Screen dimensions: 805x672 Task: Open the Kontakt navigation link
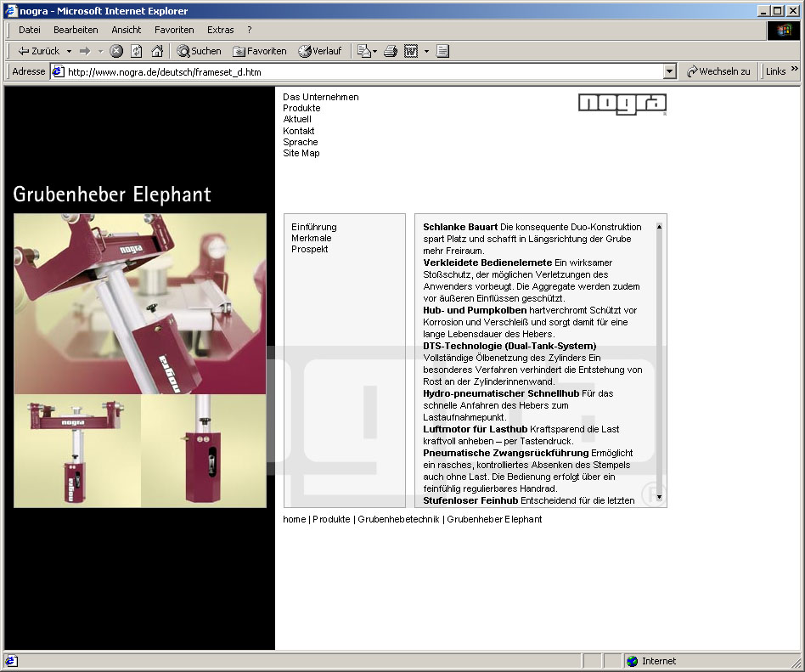click(x=298, y=131)
